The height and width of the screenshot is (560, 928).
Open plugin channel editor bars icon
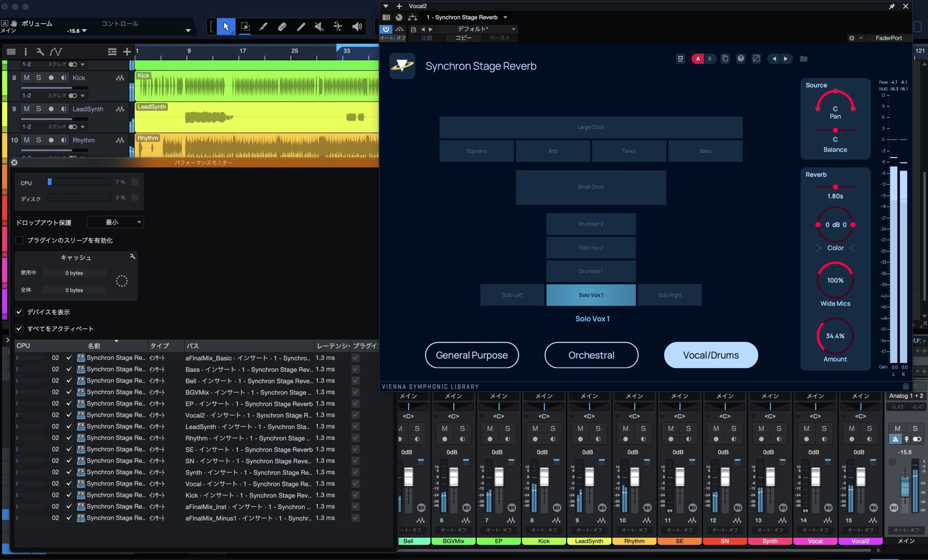(386, 17)
